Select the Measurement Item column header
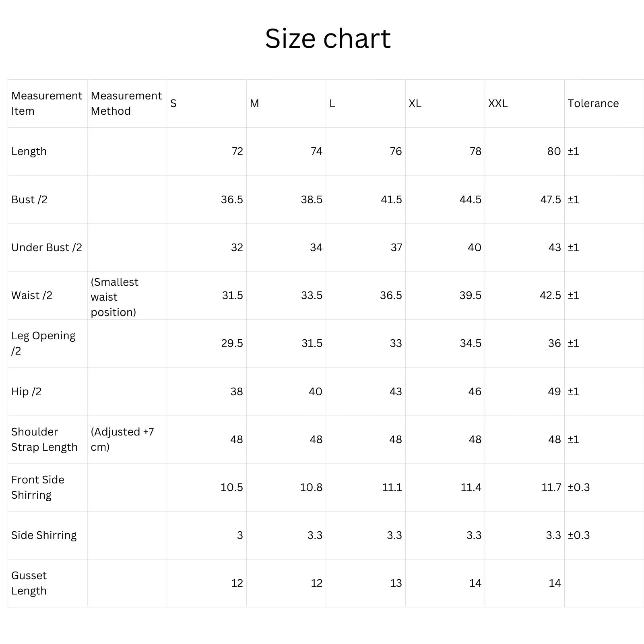Screen dimensions: 644x644 [47, 103]
